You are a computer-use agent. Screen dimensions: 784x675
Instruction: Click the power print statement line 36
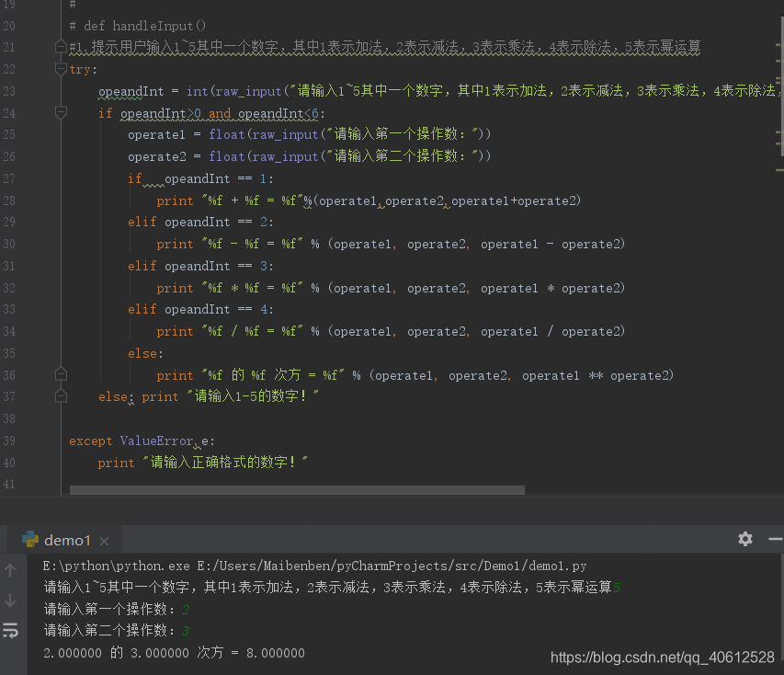415,375
